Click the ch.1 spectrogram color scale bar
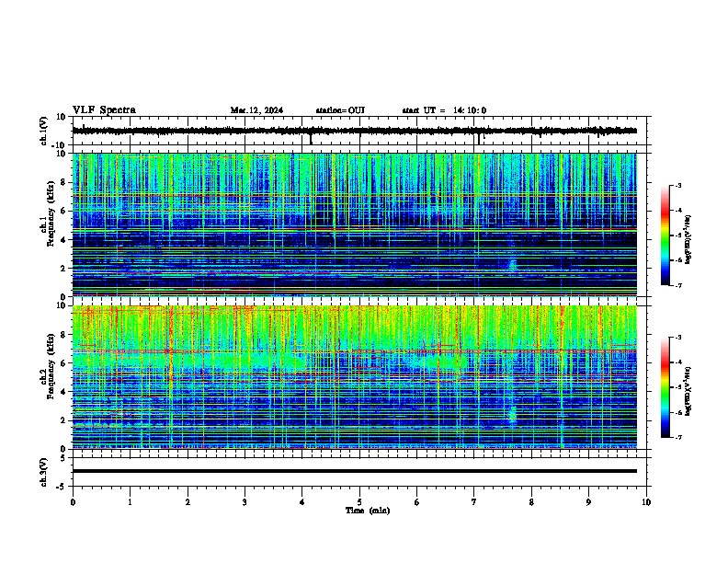The height and width of the screenshot is (563, 728). tap(665, 236)
